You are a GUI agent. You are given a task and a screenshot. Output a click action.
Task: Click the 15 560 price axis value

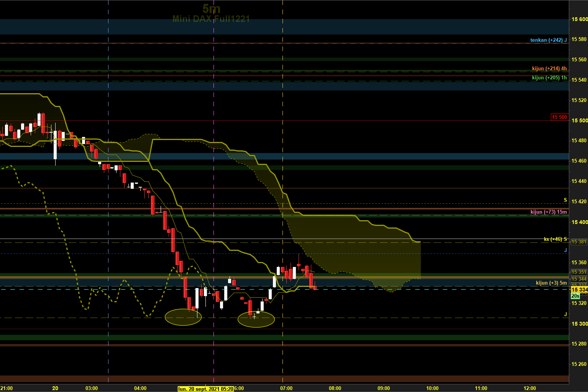coord(579,59)
